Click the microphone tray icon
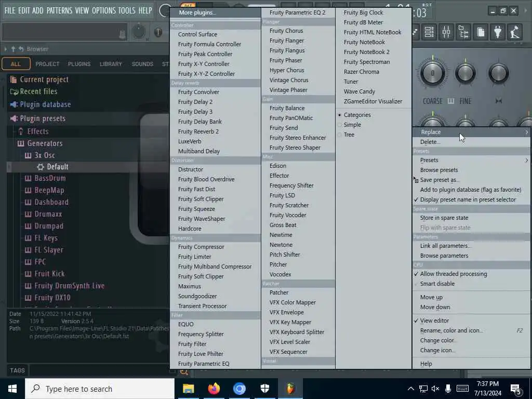This screenshot has width=532, height=399. (448, 389)
